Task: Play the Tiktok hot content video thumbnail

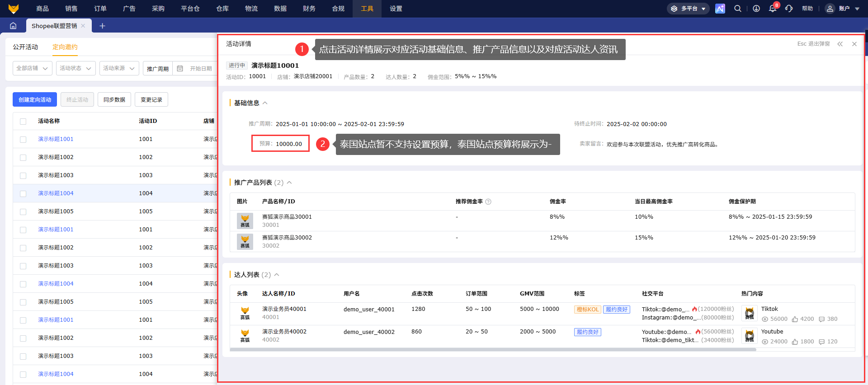Action: 750,313
